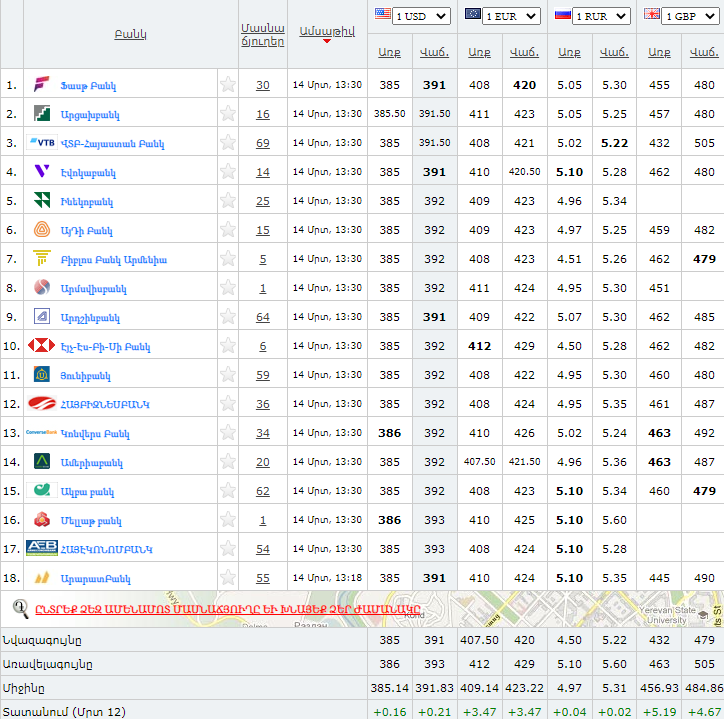The image size is (724, 719).
Task: Open the red map search link below table
Action: pos(228,609)
